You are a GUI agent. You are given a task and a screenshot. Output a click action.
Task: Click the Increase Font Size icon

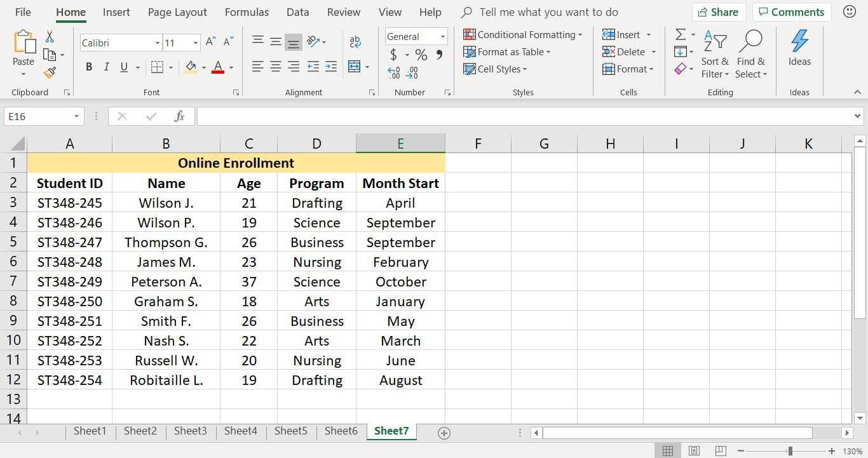[x=211, y=42]
